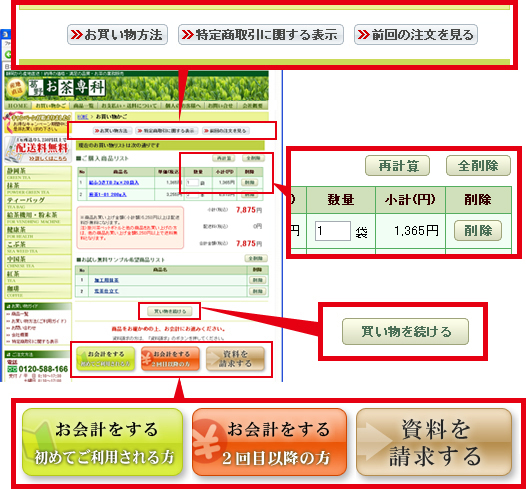Click the 配送料無料 banner

(x=38, y=149)
